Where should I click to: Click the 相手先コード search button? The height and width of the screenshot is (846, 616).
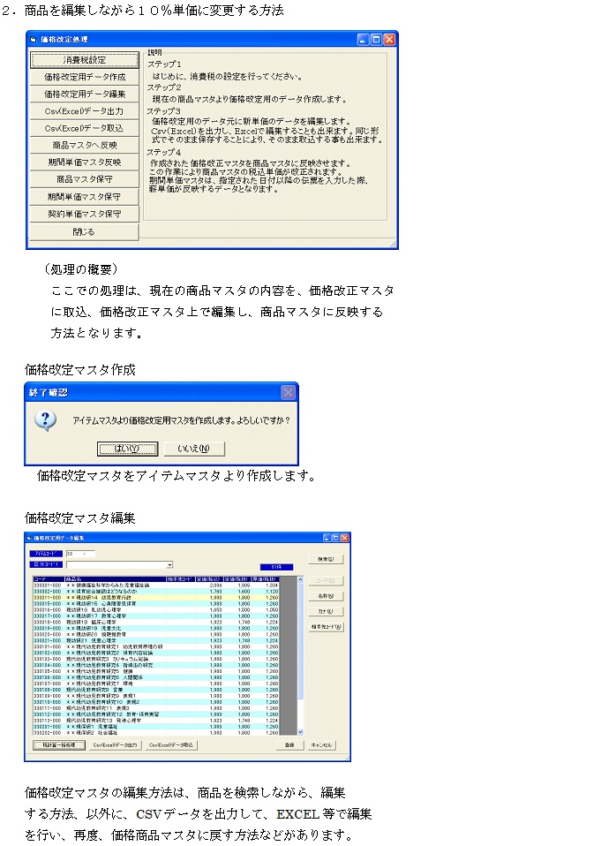pos(326,627)
